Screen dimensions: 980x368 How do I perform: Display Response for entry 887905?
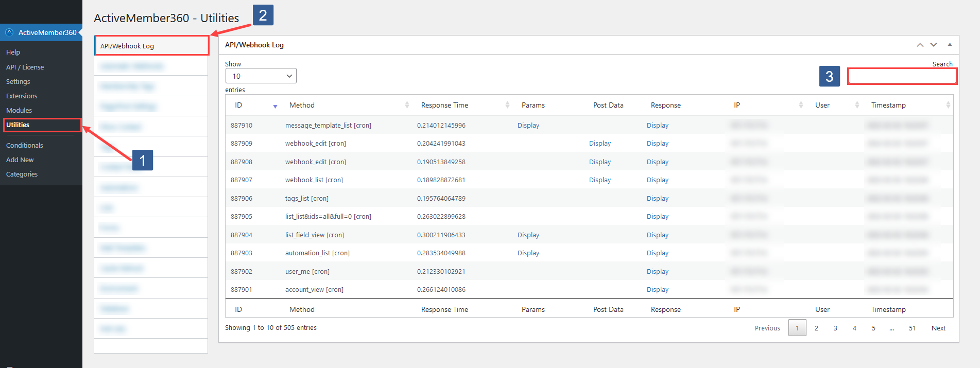click(x=658, y=217)
